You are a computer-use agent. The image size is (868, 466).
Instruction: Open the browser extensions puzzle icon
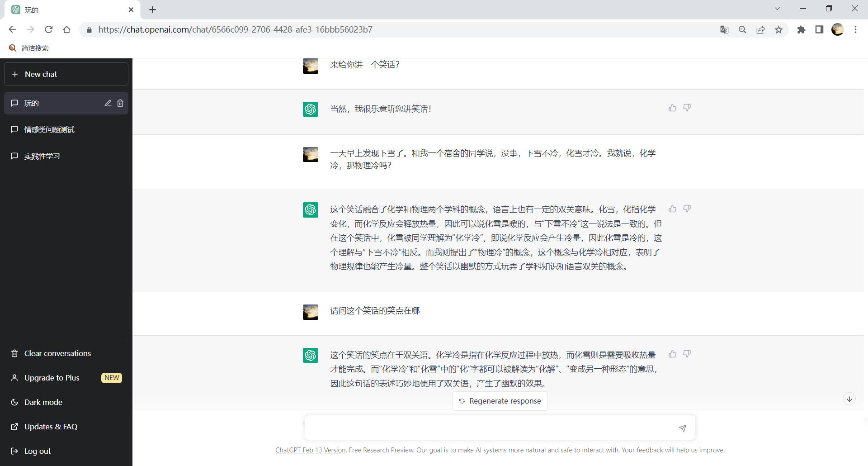(x=801, y=30)
